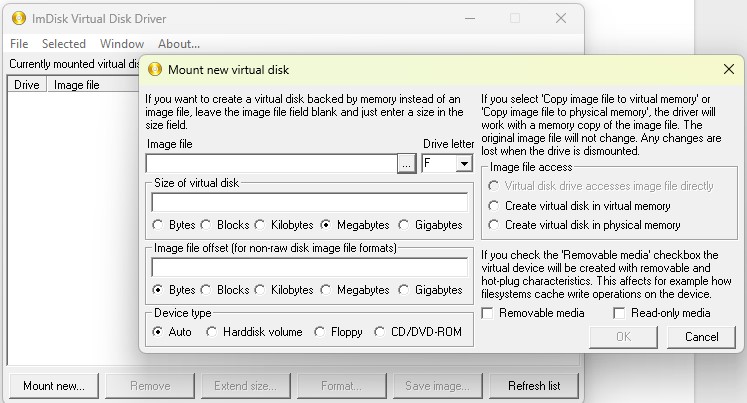
Task: Open the Drive letter dropdown
Action: pyautogui.click(x=464, y=163)
